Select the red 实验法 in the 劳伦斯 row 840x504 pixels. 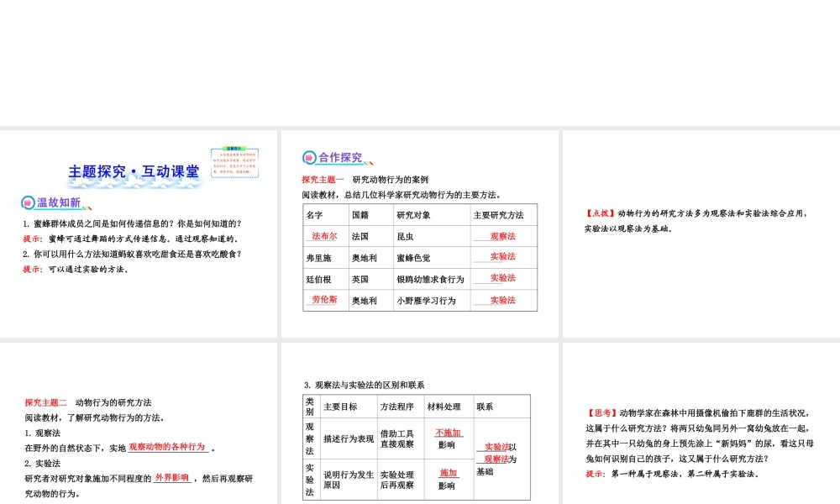502,300
